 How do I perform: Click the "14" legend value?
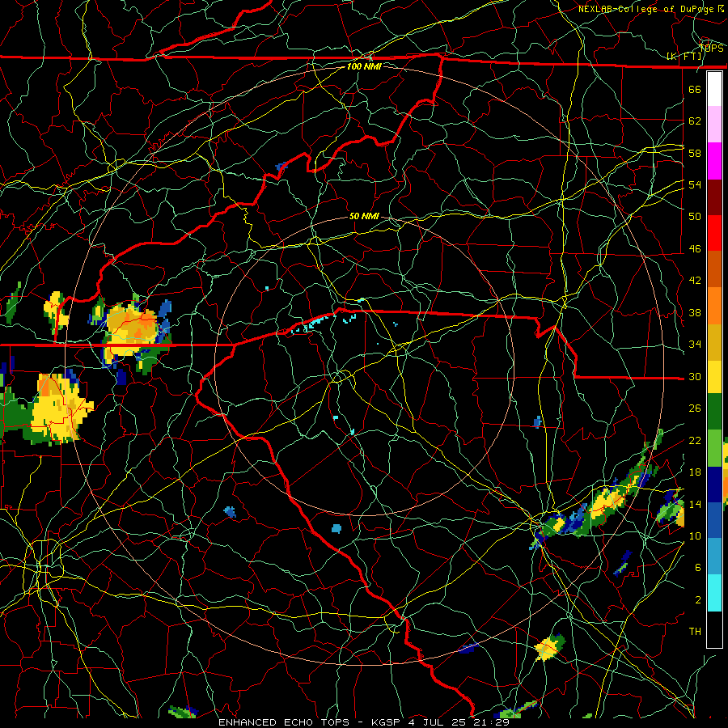click(x=695, y=504)
